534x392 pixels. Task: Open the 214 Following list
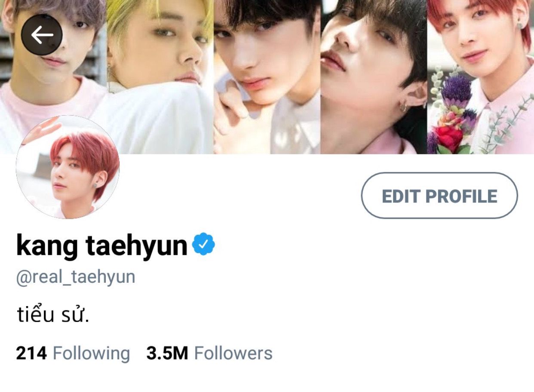(x=73, y=353)
